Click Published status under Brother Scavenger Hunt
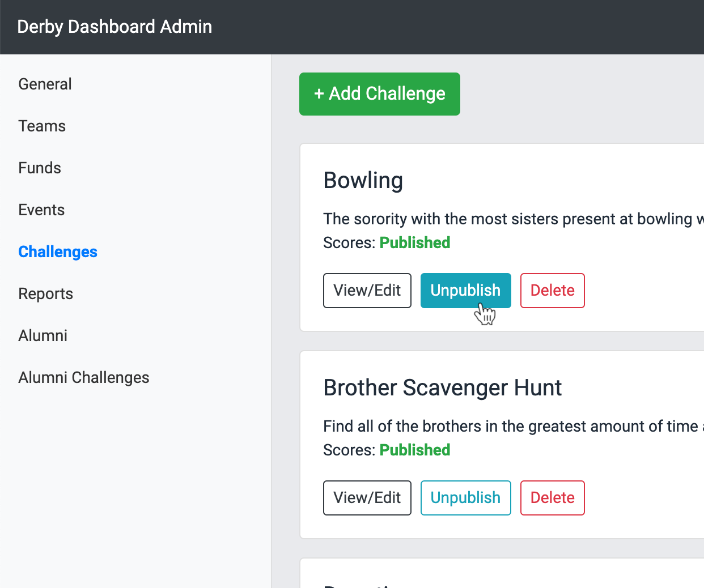The height and width of the screenshot is (588, 704). coord(415,450)
